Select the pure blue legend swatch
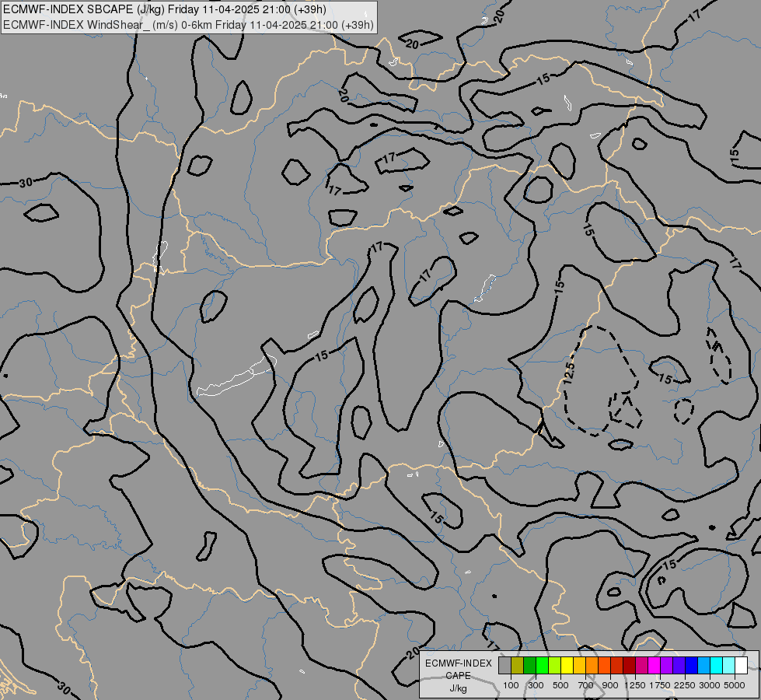The width and height of the screenshot is (761, 700). 691,665
